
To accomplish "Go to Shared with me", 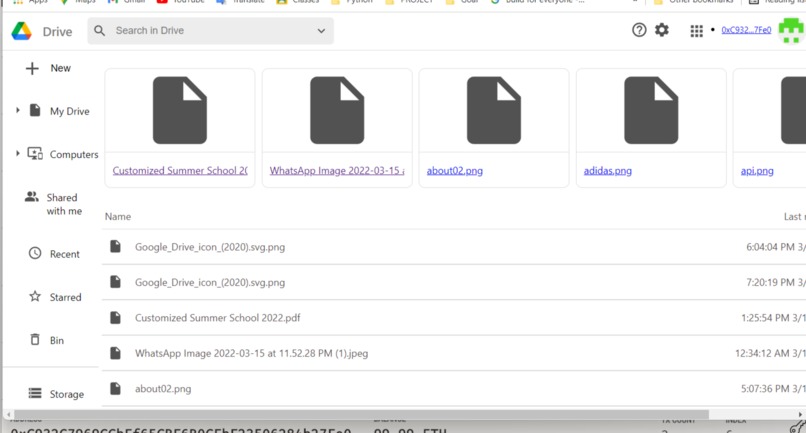I will [64, 204].
